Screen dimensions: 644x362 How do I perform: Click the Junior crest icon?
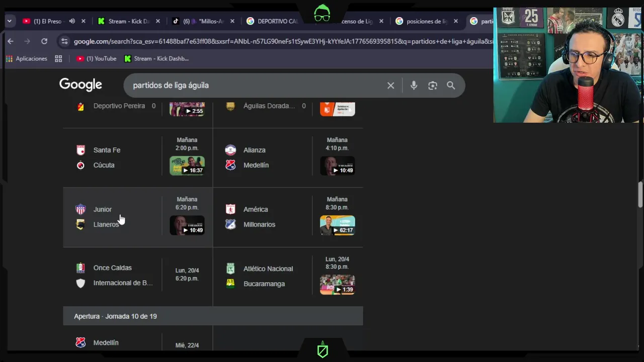(x=80, y=209)
